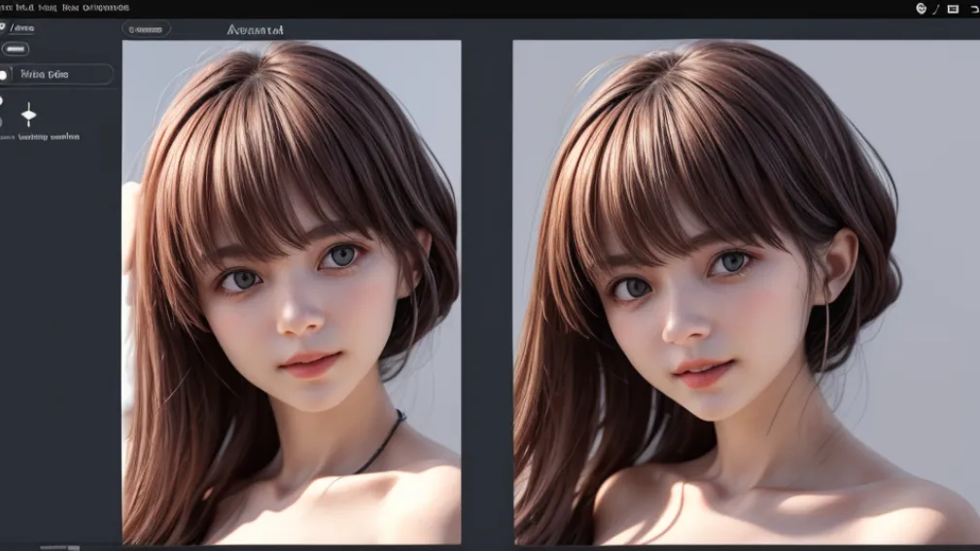Click the horizontal scrollbar at the sidebar bottom

click(60, 547)
